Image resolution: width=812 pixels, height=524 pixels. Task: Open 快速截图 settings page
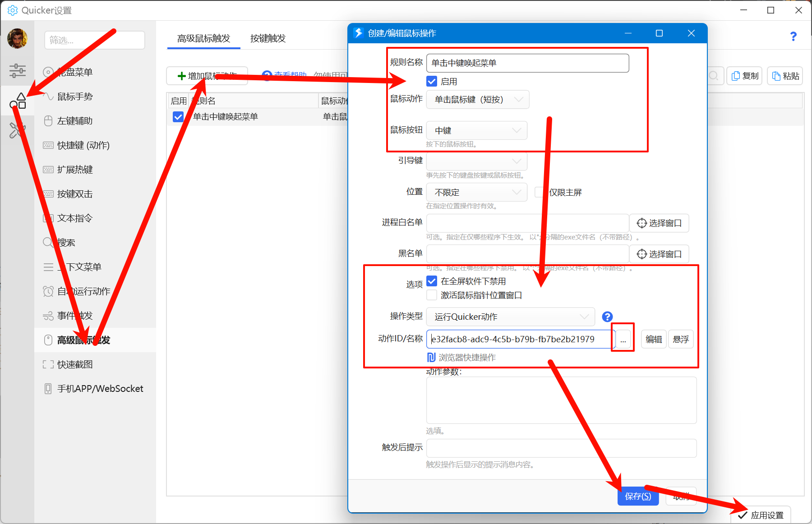click(x=75, y=364)
